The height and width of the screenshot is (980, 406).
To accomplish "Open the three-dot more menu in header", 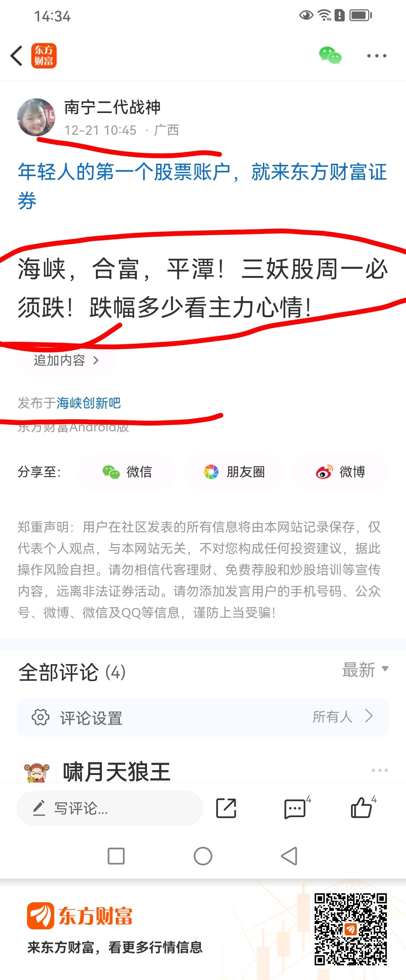I will coord(376,56).
